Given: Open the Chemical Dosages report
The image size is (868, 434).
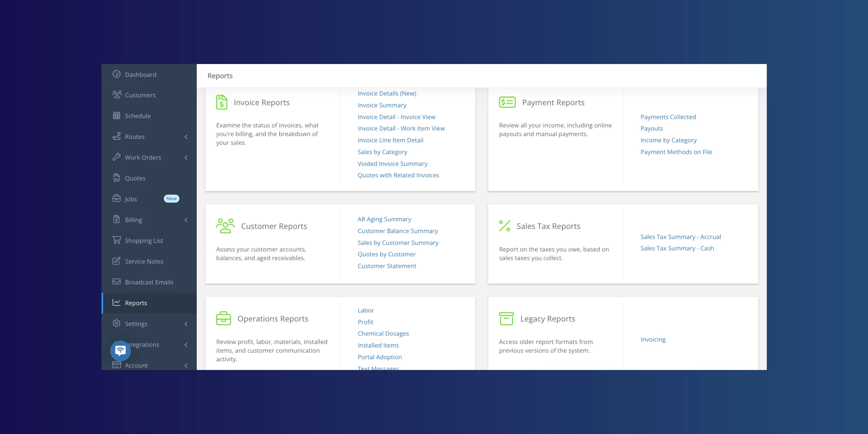Looking at the screenshot, I should [383, 333].
